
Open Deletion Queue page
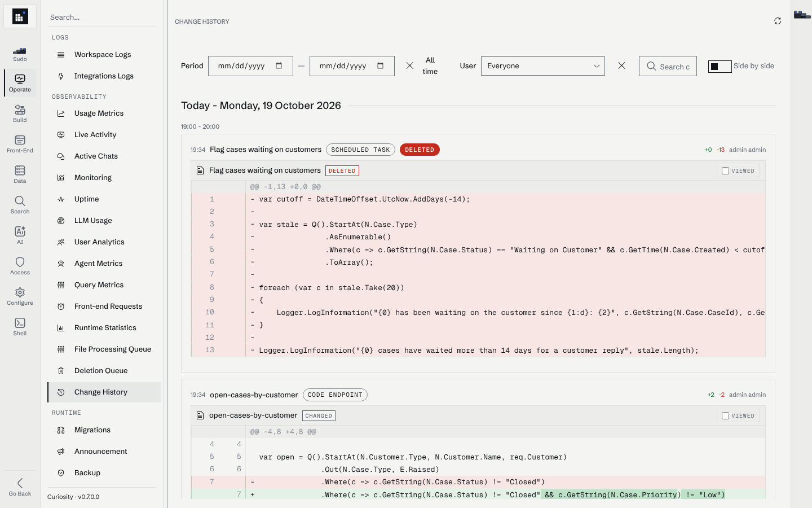tap(104, 371)
